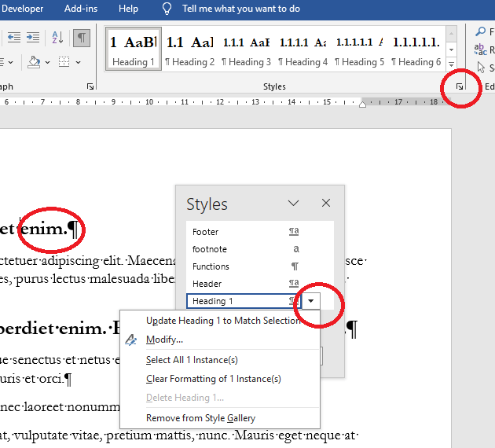The height and width of the screenshot is (448, 495).
Task: Apply the Heading 3 gallery style
Action: tap(247, 49)
